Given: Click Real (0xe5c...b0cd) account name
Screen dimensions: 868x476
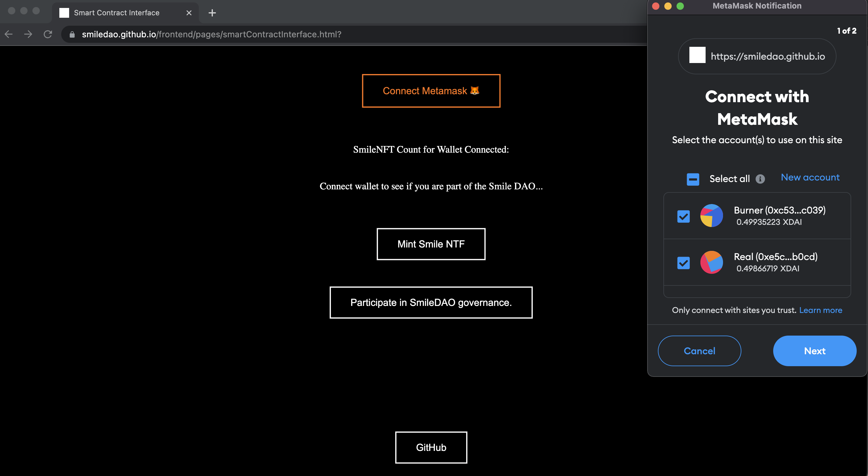Looking at the screenshot, I should coord(776,257).
